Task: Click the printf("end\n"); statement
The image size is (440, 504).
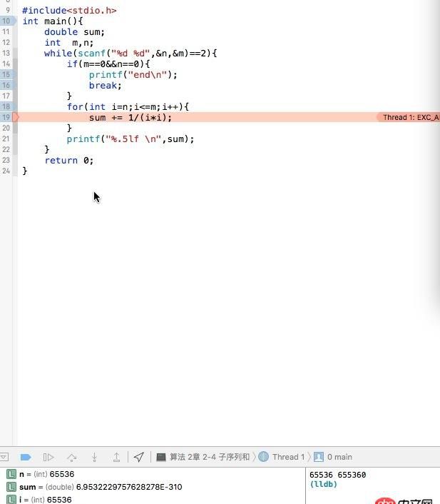Action: coord(133,75)
